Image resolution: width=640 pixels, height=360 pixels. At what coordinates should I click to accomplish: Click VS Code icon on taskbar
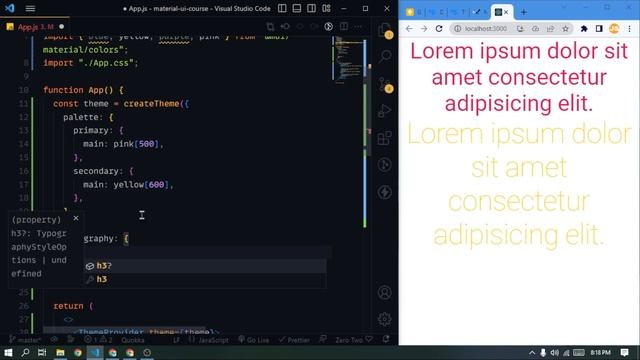[95, 352]
